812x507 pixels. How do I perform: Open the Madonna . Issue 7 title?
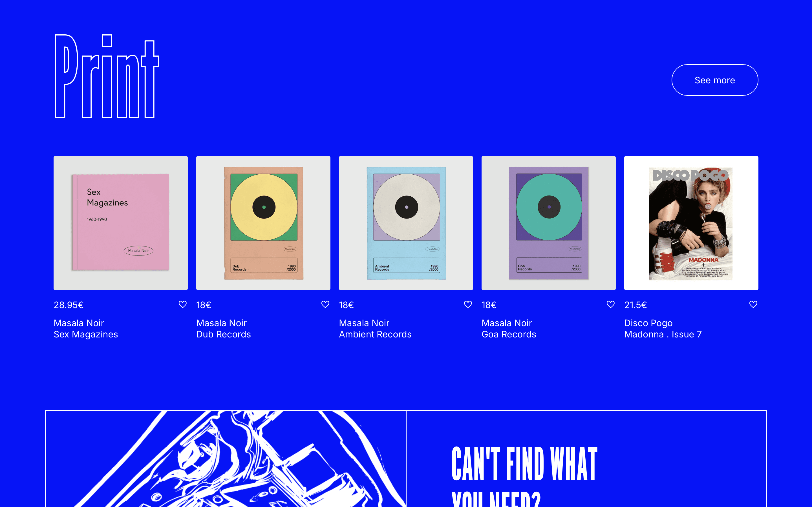pos(663,334)
